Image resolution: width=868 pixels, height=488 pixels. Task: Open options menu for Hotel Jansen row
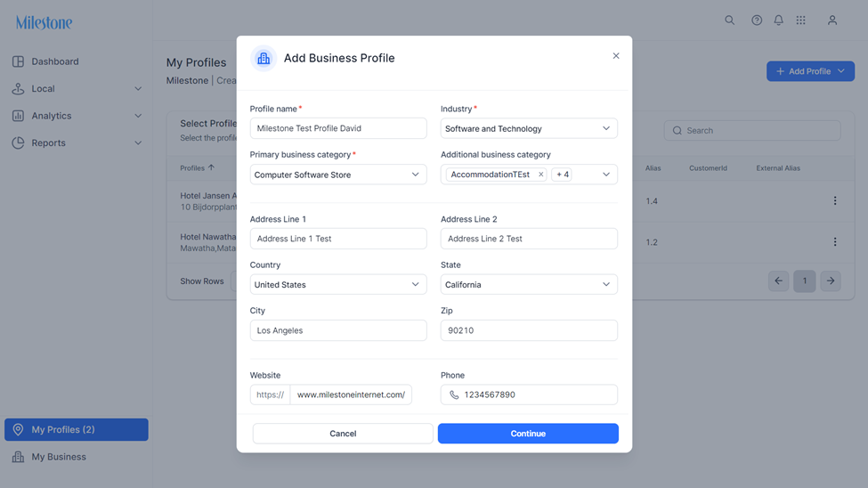tap(835, 201)
